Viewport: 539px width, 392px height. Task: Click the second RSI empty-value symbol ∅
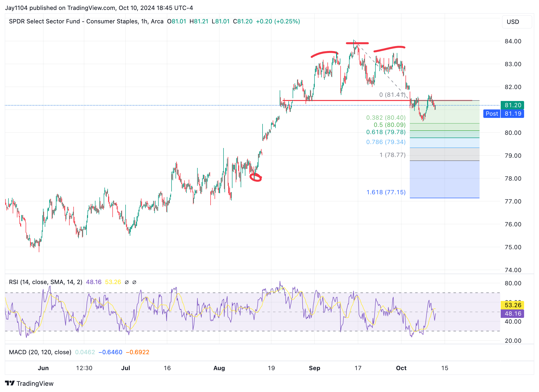(x=134, y=282)
